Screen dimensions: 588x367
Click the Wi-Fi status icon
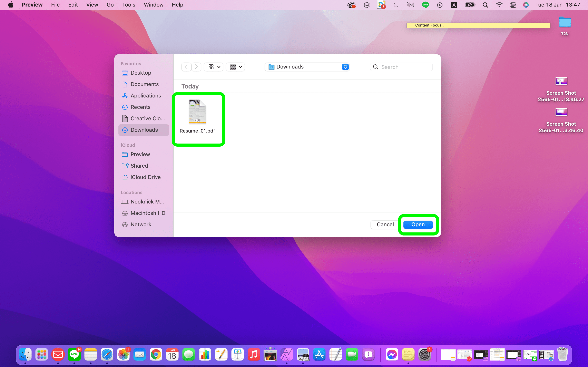click(499, 5)
